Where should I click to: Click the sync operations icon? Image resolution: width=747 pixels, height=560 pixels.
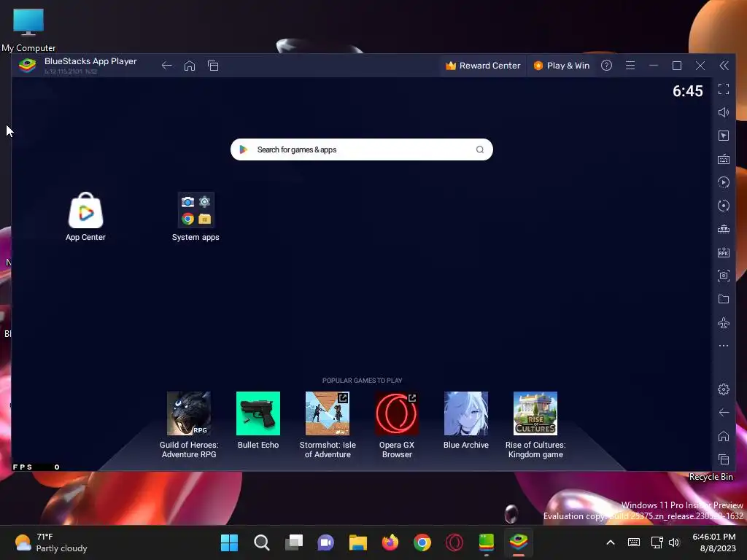[724, 206]
